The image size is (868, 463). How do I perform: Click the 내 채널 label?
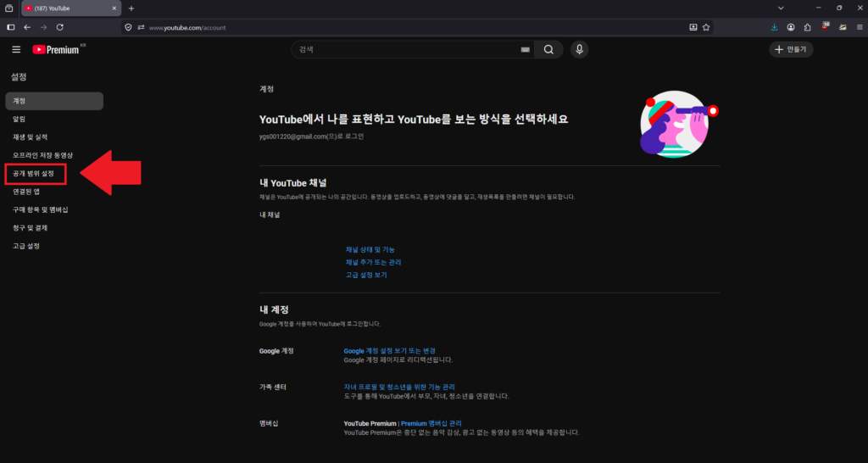tap(270, 215)
